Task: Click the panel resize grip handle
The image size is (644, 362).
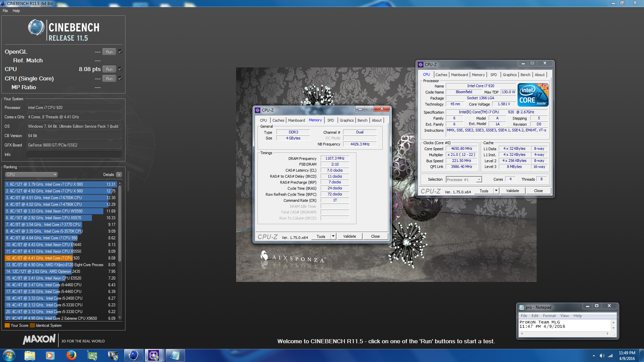Action: [x=128, y=181]
